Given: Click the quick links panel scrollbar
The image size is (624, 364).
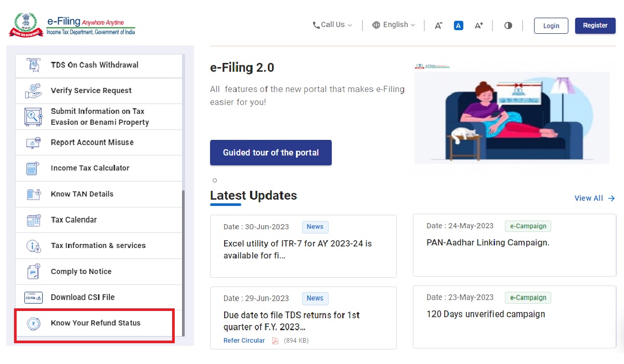Looking at the screenshot, I should (x=183, y=260).
